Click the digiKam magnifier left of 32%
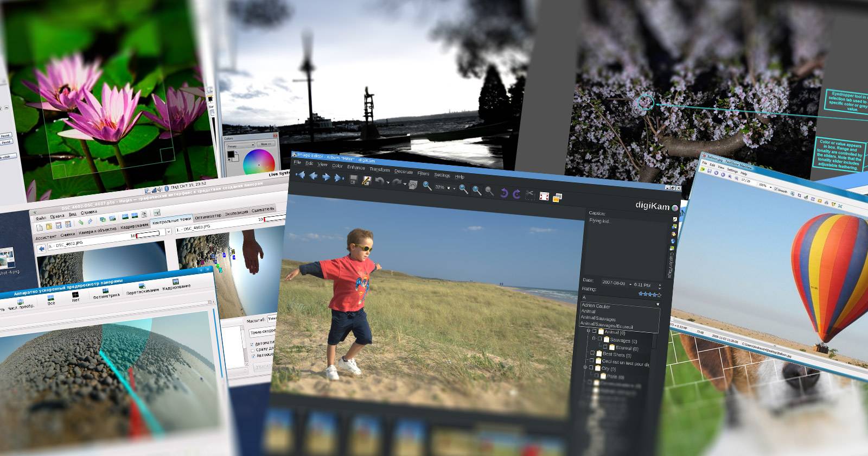Image resolution: width=868 pixels, height=456 pixels. coord(427,186)
